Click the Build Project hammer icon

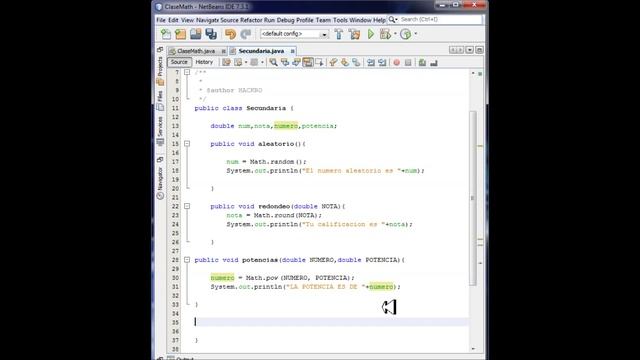[x=339, y=34]
